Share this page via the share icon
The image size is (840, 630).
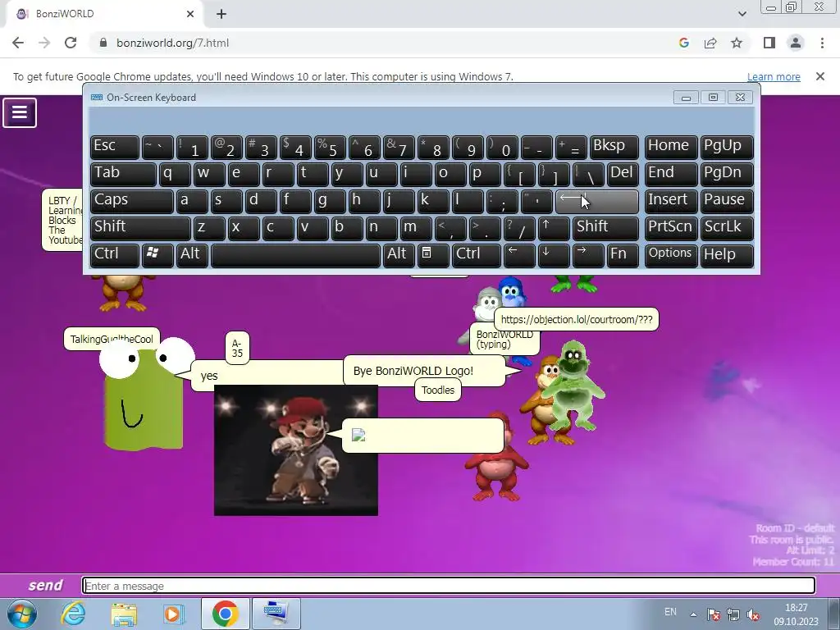710,43
